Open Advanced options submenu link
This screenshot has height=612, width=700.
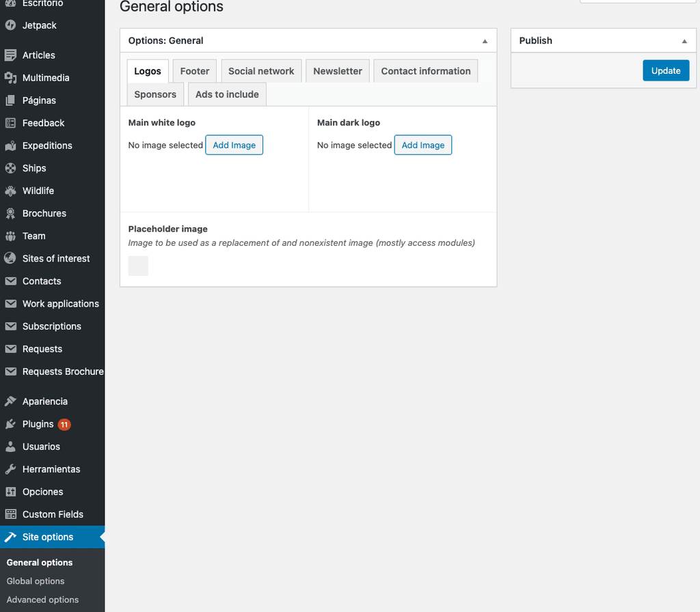click(42, 600)
